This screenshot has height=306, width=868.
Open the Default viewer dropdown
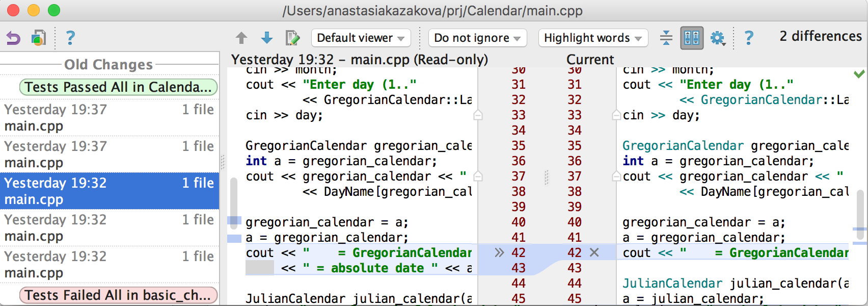pos(361,38)
